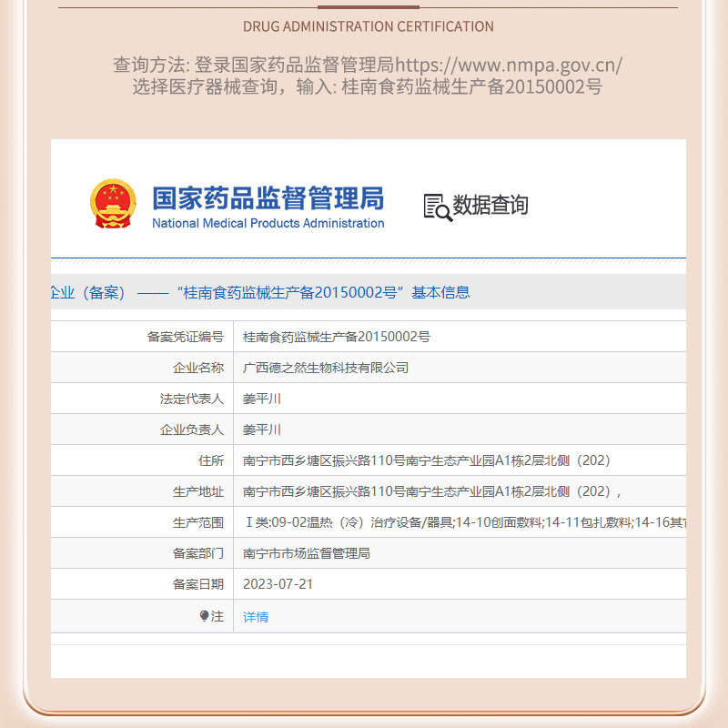Select record number 桂南食药监械生产备20150002号 in the table
The image size is (728, 728).
click(x=336, y=337)
